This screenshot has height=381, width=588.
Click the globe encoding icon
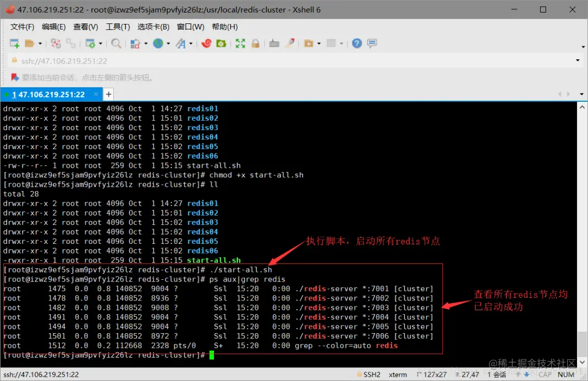tap(158, 44)
